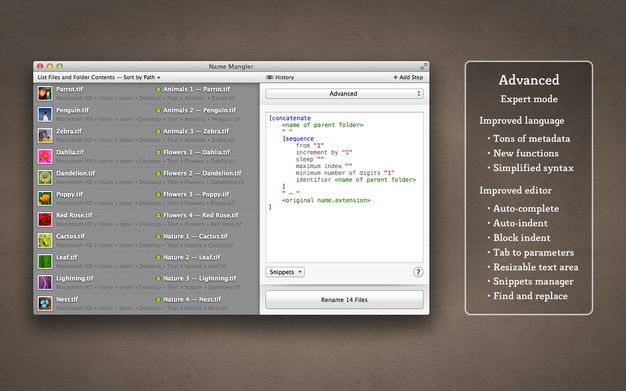Click the Rename 14 Files button
The height and width of the screenshot is (391, 626).
click(x=344, y=300)
